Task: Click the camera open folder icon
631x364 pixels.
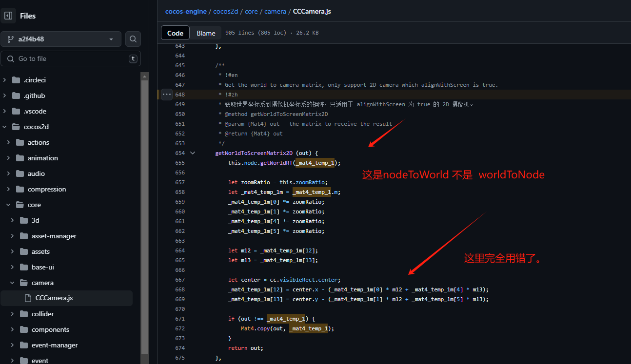Action: tap(24, 283)
